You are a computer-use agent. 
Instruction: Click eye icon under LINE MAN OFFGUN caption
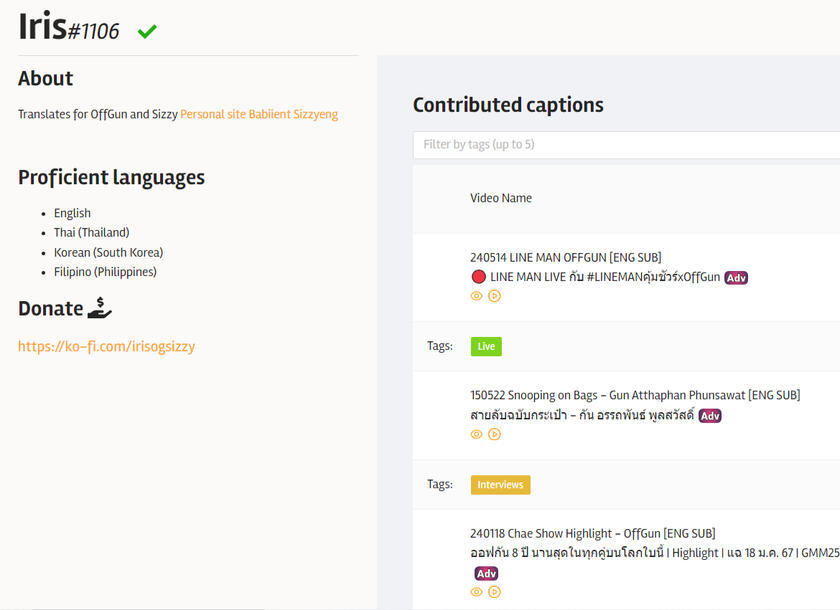click(477, 296)
